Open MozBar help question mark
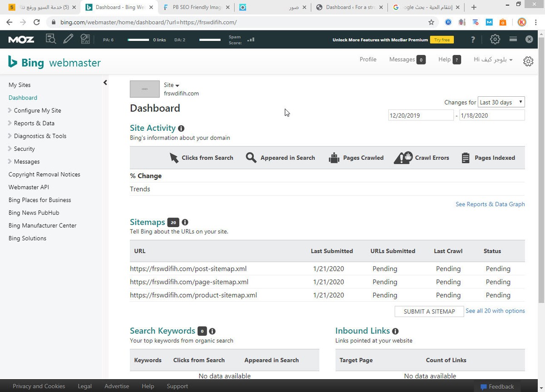The width and height of the screenshot is (545, 392). coord(473,40)
